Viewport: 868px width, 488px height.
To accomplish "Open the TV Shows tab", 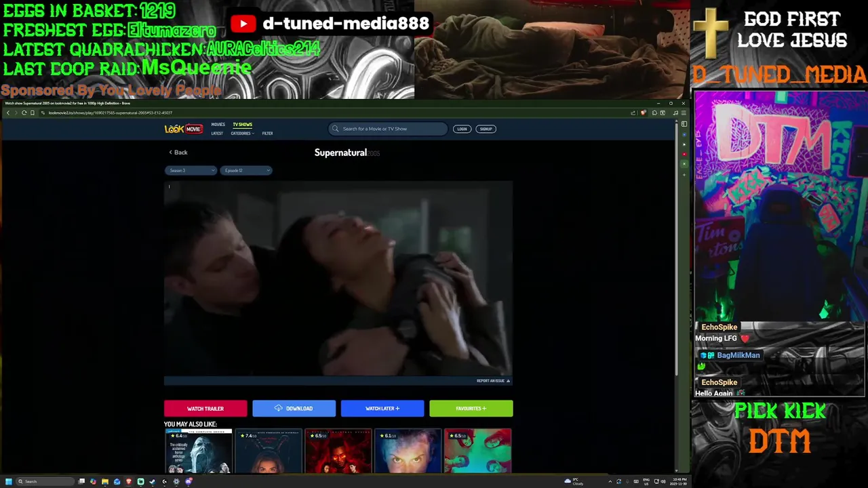I will pos(242,125).
